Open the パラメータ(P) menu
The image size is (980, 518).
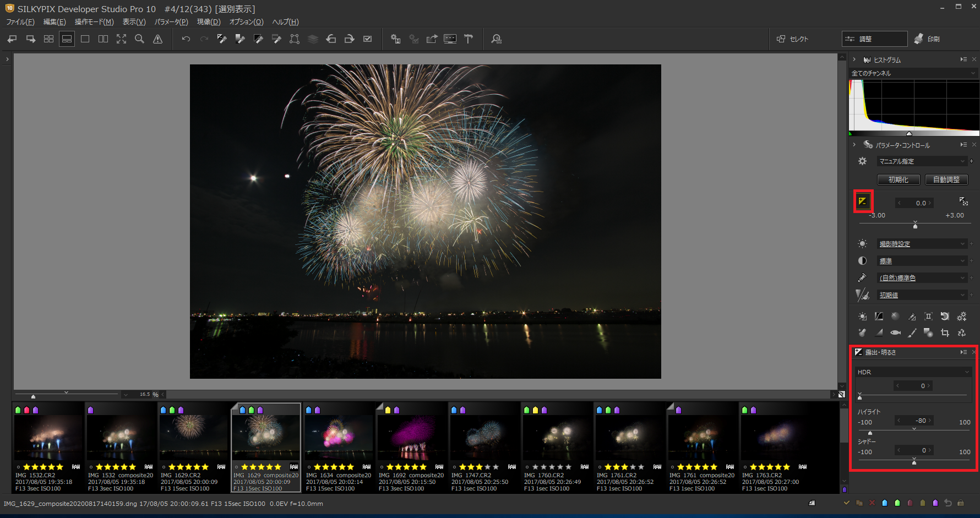171,22
